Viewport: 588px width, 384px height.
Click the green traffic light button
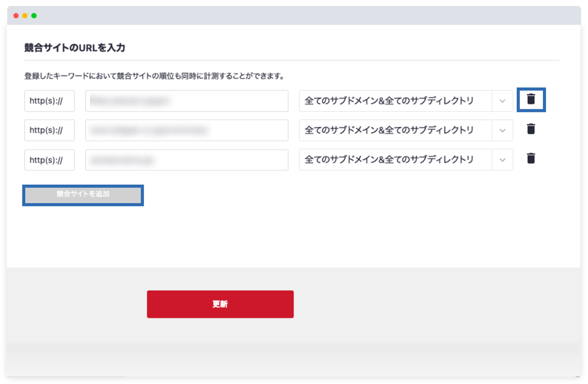point(34,15)
